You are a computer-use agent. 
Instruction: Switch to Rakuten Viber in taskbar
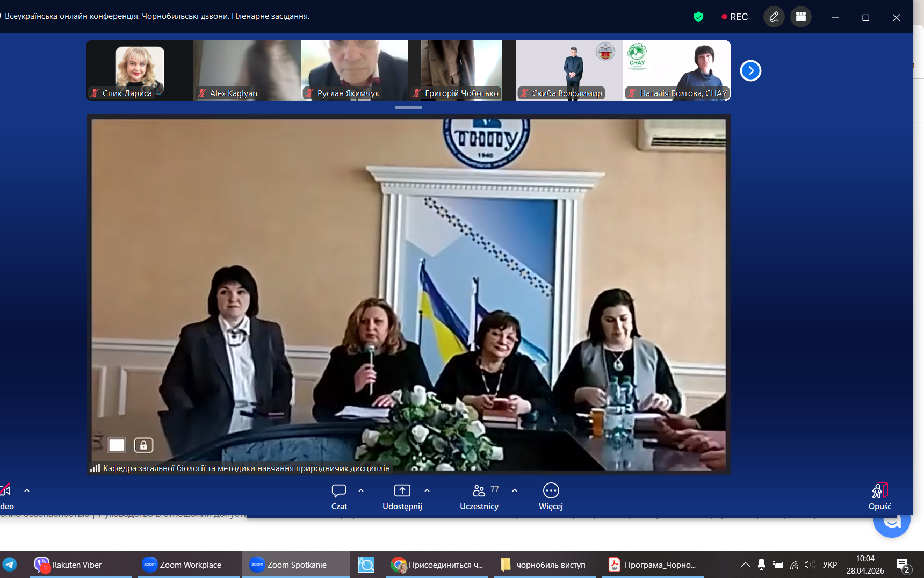point(69,565)
